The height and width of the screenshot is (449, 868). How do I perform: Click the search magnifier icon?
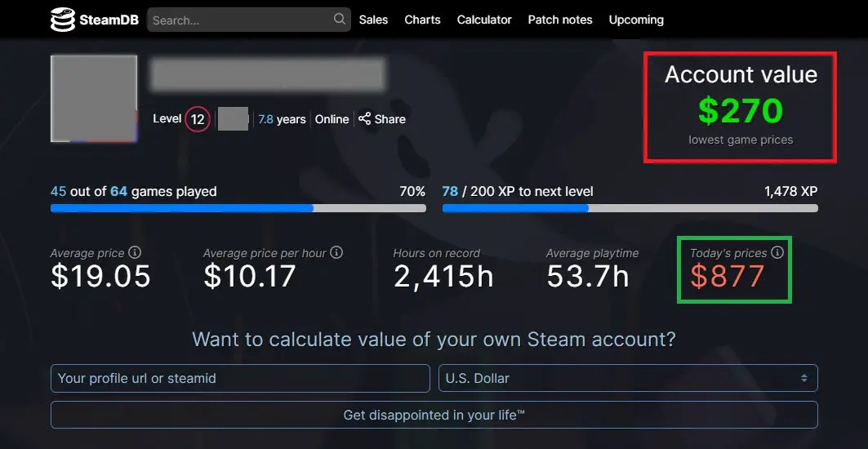(x=340, y=20)
